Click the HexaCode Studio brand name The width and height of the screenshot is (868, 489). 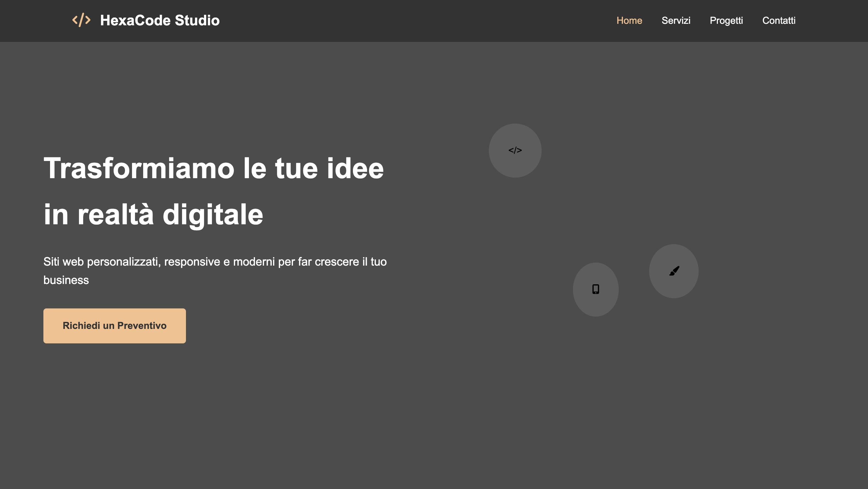160,20
